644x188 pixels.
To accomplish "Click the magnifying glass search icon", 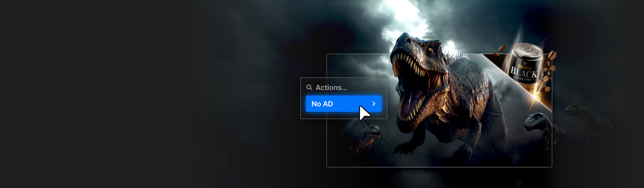I will pos(309,87).
